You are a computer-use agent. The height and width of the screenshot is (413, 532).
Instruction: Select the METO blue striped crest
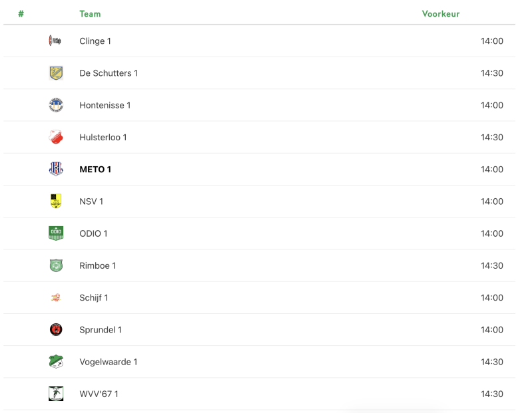(x=56, y=169)
